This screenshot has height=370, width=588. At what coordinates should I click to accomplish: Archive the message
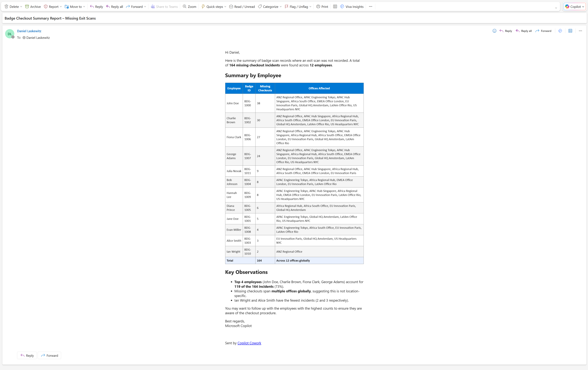point(33,7)
